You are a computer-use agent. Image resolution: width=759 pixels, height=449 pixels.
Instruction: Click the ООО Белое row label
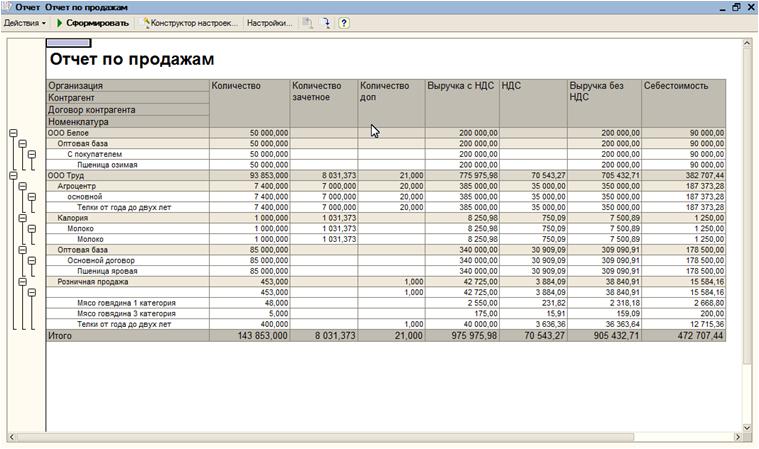[68, 133]
